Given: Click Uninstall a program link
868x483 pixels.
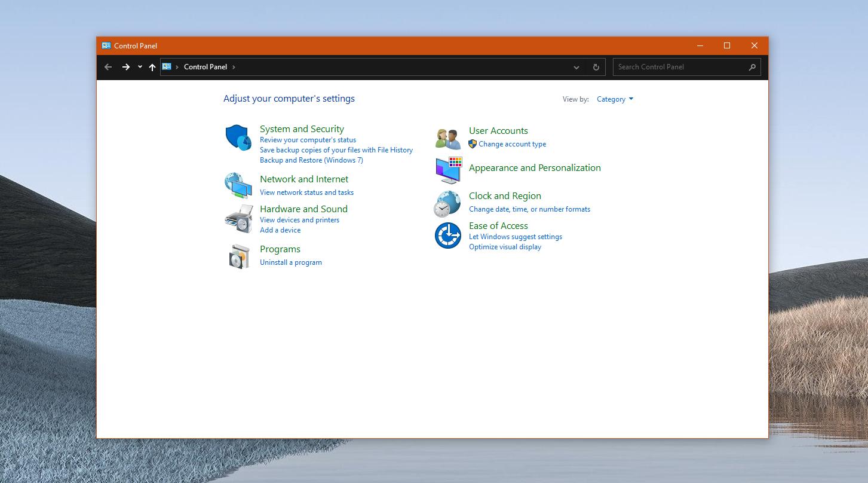Looking at the screenshot, I should (x=291, y=262).
